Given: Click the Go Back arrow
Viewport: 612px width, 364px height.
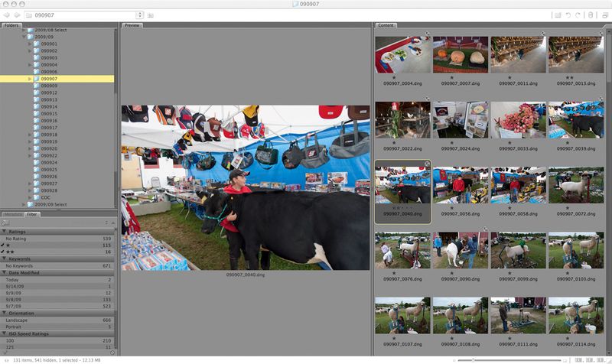Looking at the screenshot, I should (x=6, y=15).
